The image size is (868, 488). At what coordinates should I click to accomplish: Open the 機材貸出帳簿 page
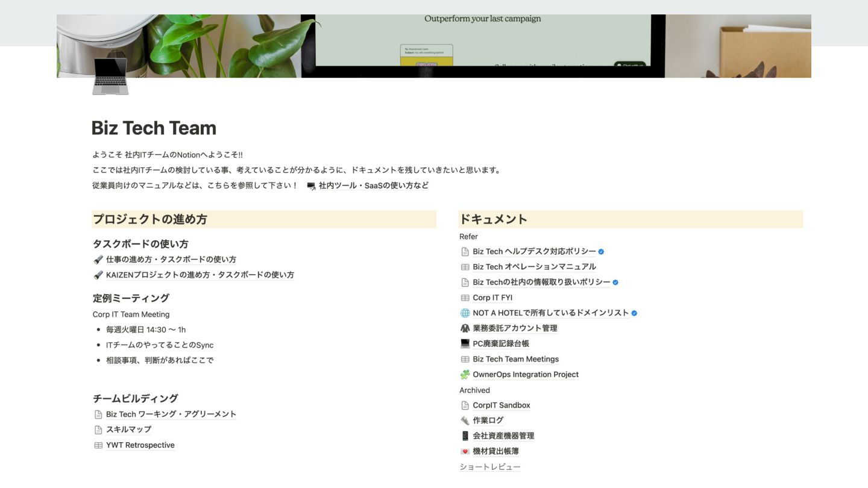[496, 451]
